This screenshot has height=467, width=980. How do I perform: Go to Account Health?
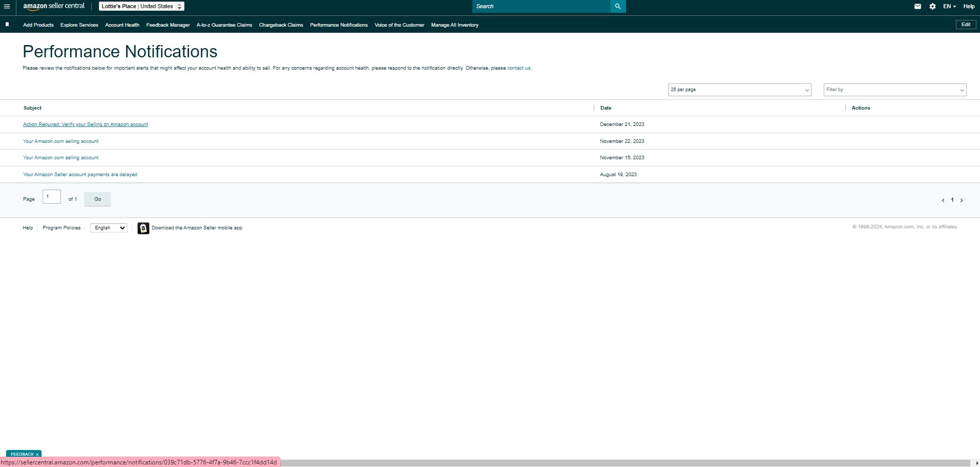122,25
